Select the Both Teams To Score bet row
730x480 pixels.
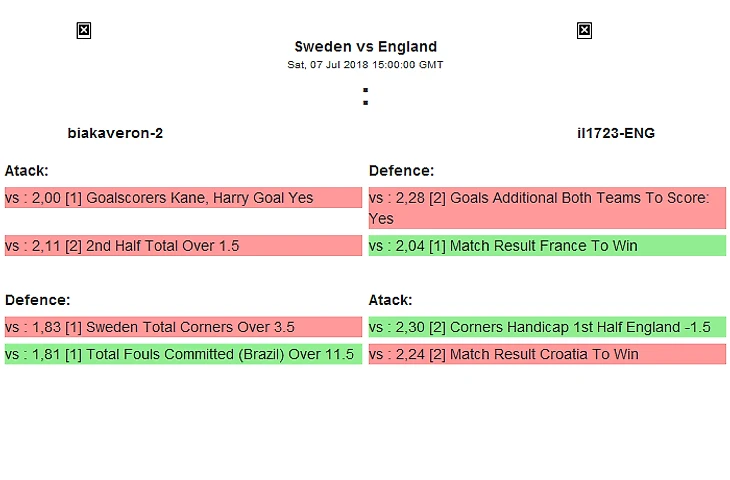coord(547,208)
